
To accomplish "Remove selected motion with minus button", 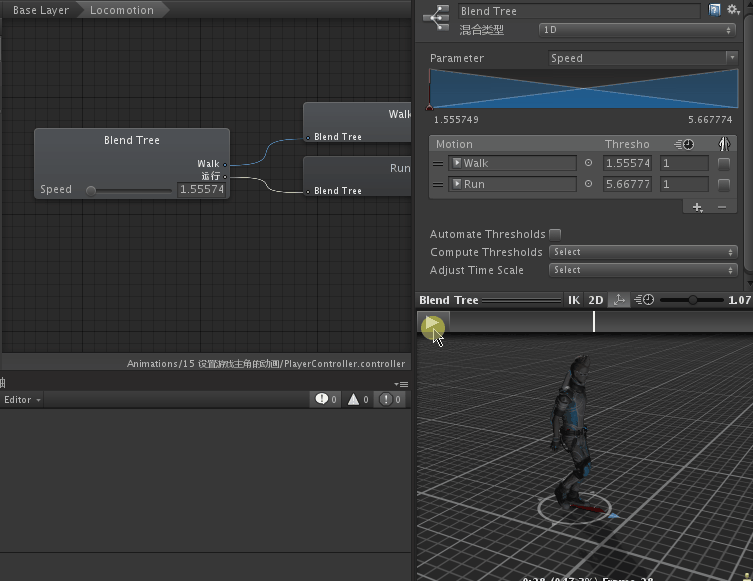I will (722, 207).
